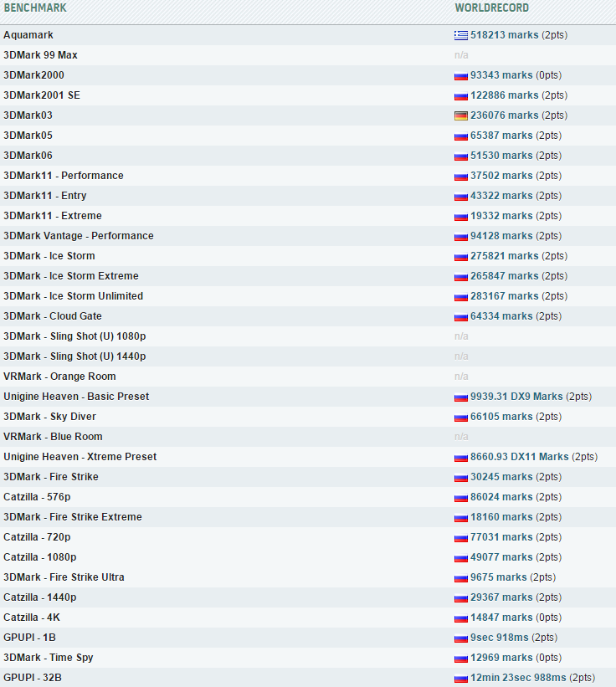Click the German flag beside the 3DMark03 record
The height and width of the screenshot is (687, 616).
[460, 115]
